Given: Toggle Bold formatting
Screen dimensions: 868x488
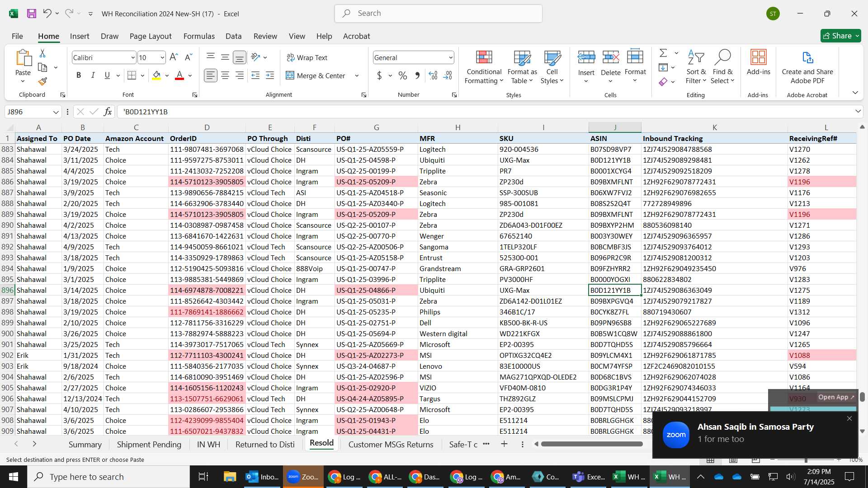Looking at the screenshot, I should pyautogui.click(x=79, y=75).
